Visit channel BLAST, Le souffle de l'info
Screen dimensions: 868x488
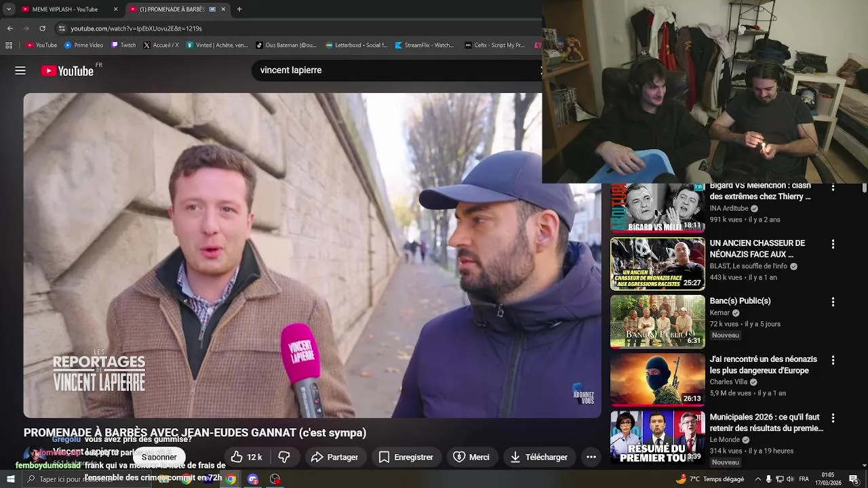(x=749, y=266)
